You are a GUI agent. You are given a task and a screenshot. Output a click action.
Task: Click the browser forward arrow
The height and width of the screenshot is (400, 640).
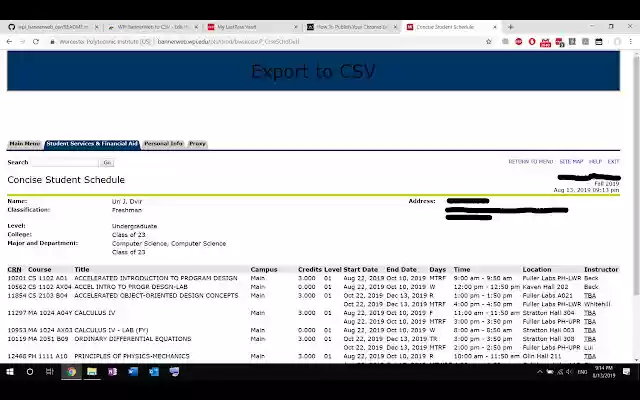tap(22, 42)
